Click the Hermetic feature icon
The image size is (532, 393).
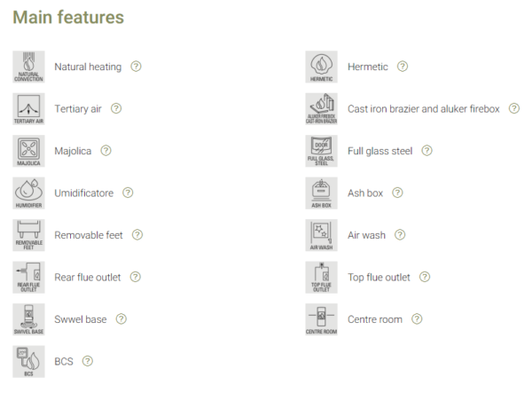tap(321, 67)
